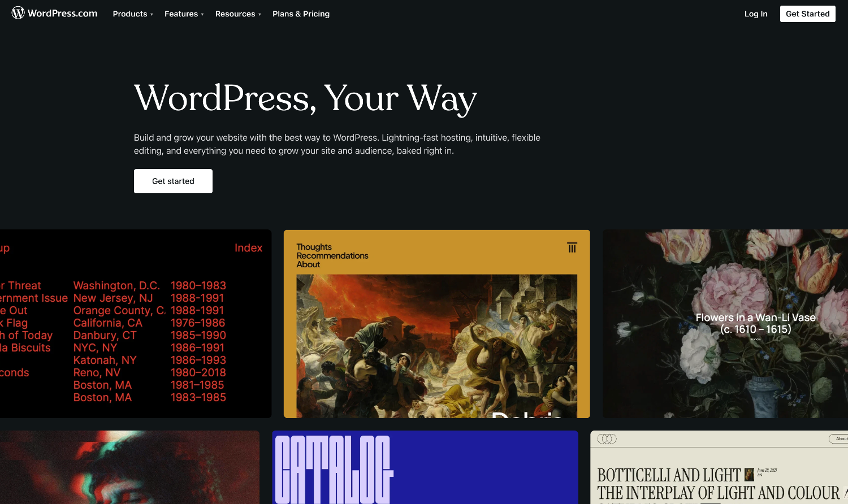Viewport: 848px width, 504px height.
Task: Click the Index label in red theme card
Action: click(x=248, y=247)
